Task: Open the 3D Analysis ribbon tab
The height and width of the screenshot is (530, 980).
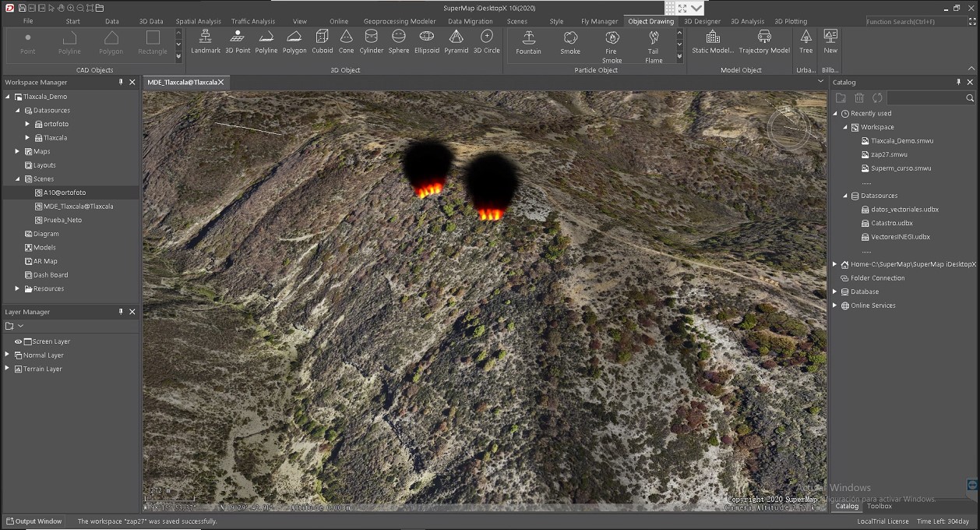Action: click(747, 21)
